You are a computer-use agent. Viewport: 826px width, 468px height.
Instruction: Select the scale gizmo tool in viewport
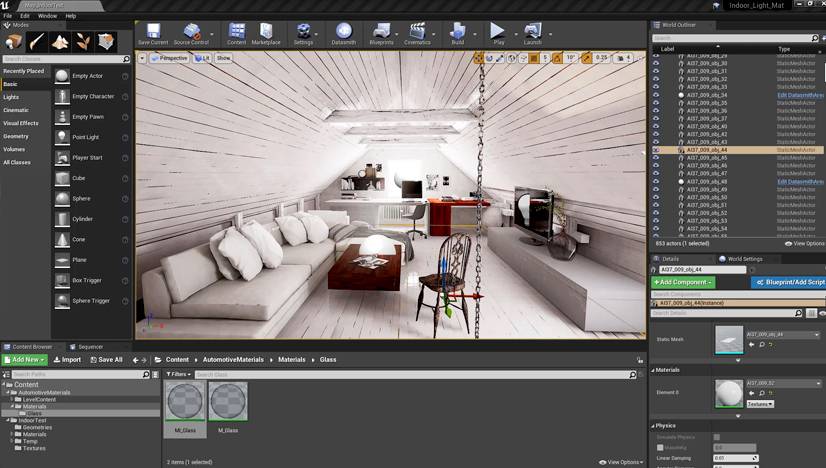coord(500,58)
